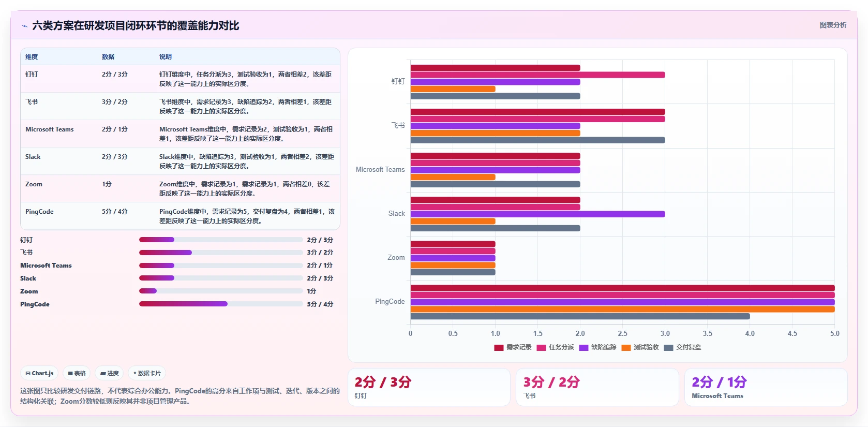Select the 飞书 row in the table
This screenshot has height=427, width=868.
pyautogui.click(x=180, y=106)
